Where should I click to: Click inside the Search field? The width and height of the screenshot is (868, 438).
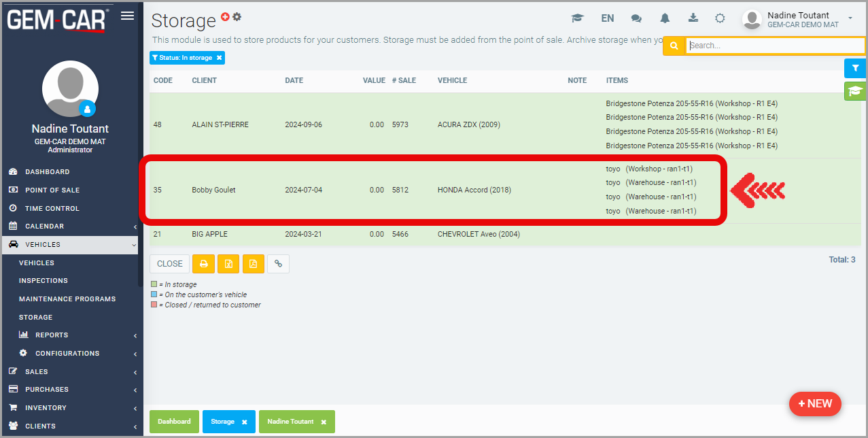pyautogui.click(x=774, y=46)
